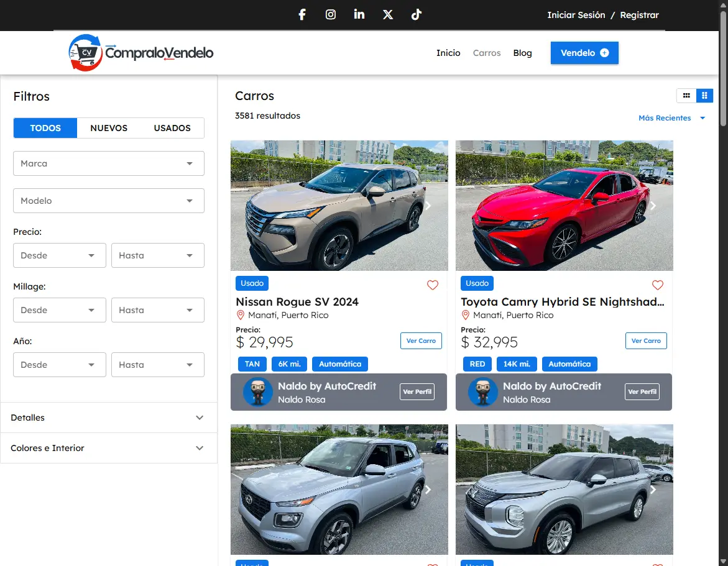728x566 pixels.
Task: Click the 6K mi. mileage tag
Action: coord(290,364)
